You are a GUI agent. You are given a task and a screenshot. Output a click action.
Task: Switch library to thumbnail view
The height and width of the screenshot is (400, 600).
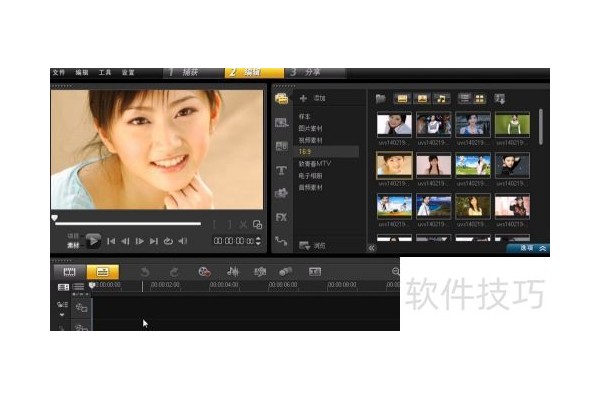point(479,99)
